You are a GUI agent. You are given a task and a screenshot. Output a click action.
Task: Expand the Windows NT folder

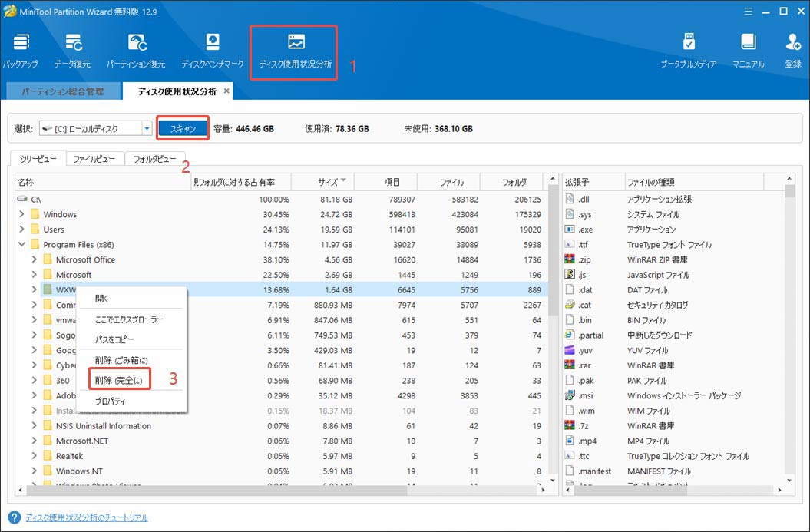coord(34,471)
